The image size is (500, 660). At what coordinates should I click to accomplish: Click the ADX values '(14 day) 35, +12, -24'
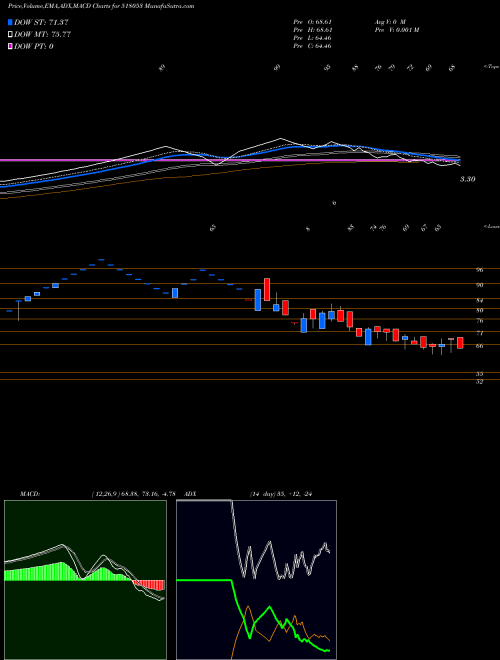[x=283, y=494]
